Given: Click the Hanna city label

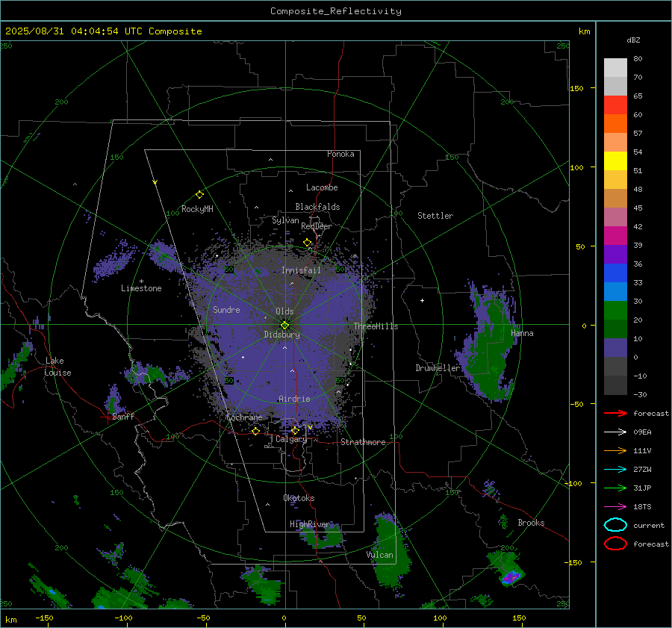Looking at the screenshot, I should (x=522, y=333).
